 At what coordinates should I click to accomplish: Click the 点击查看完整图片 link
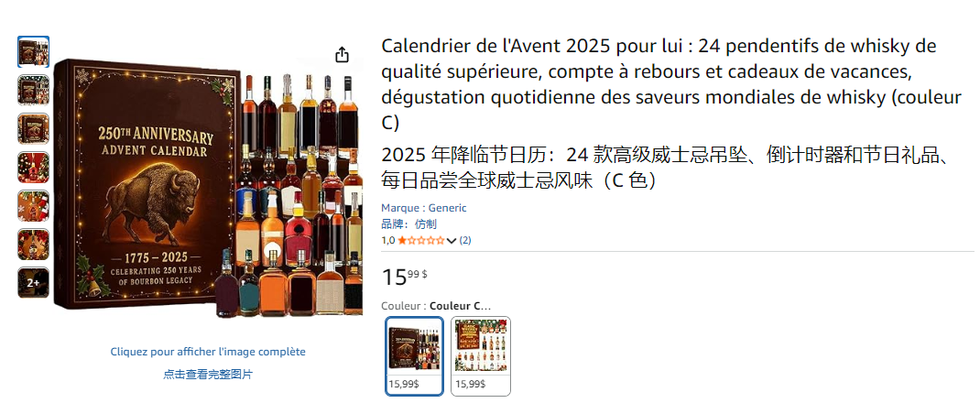tap(208, 375)
